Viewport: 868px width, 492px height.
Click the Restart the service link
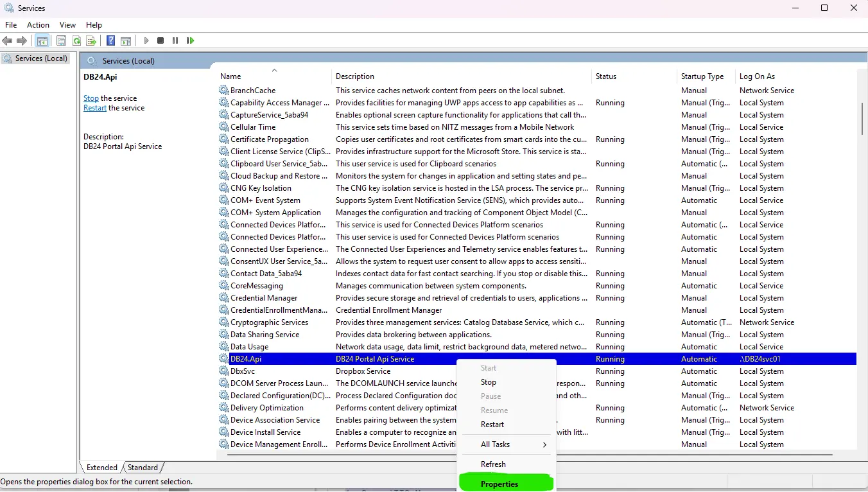(x=94, y=108)
